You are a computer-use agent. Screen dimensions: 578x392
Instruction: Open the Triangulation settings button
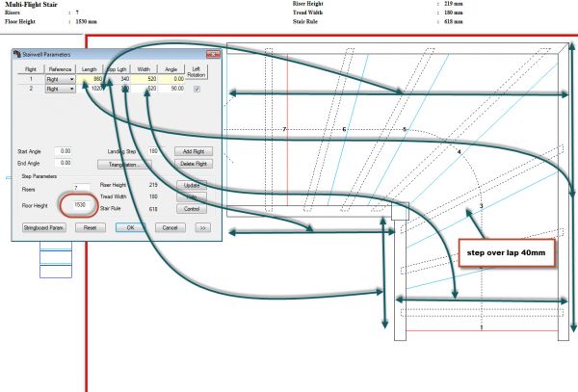point(124,165)
